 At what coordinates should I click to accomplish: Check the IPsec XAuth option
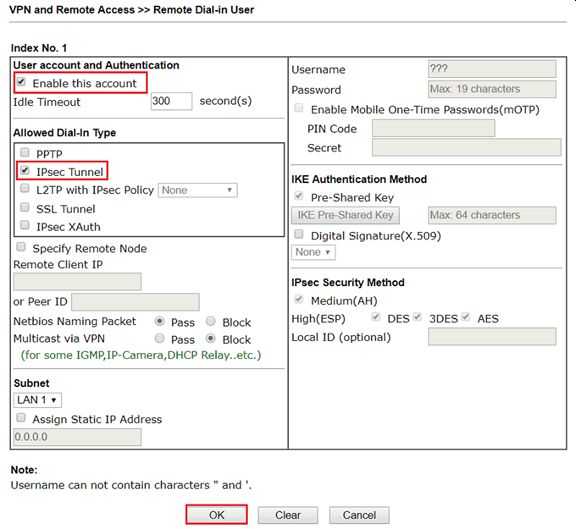[x=25, y=225]
